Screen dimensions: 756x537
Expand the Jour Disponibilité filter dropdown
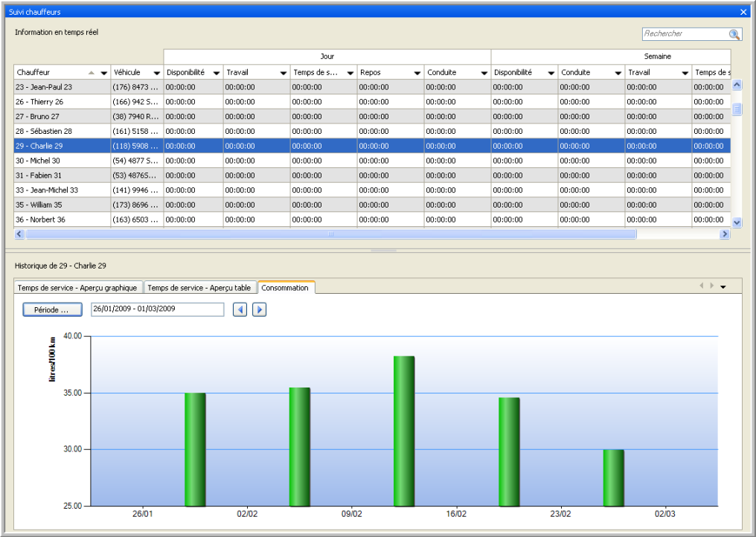[216, 73]
